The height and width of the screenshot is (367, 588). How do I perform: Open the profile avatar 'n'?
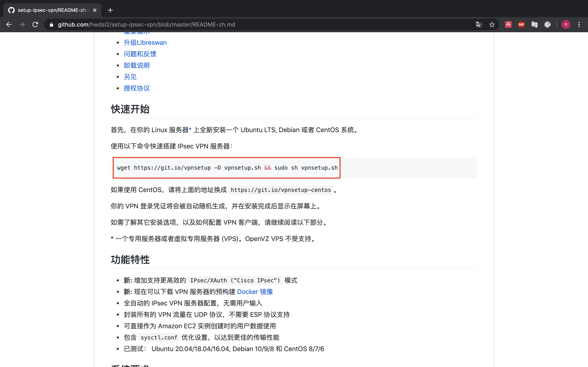coord(566,24)
